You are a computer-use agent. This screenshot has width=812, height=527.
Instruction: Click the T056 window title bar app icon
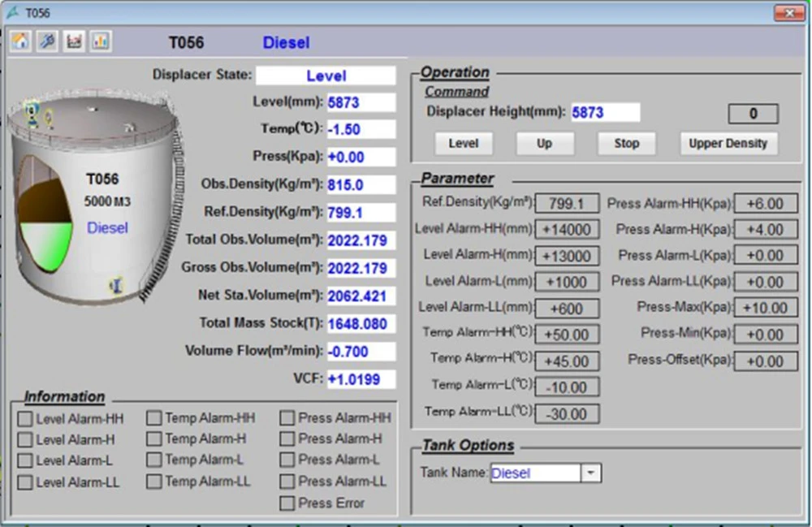pyautogui.click(x=12, y=12)
